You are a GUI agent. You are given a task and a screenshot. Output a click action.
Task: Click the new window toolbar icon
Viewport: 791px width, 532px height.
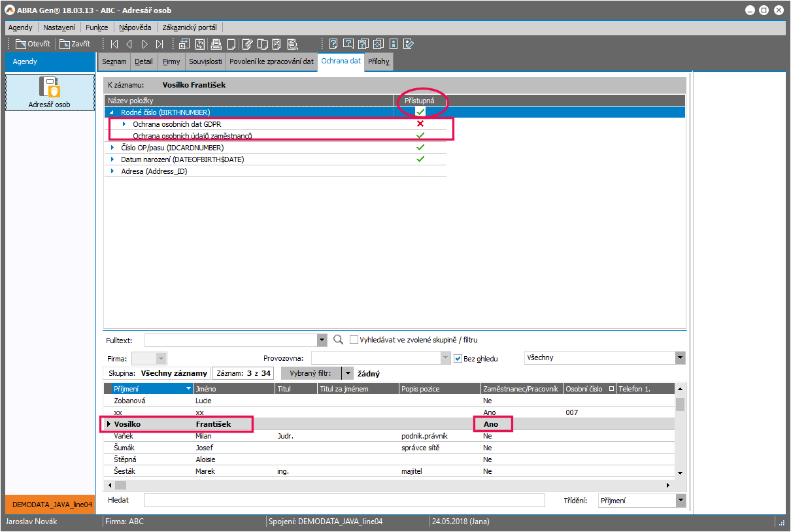(x=184, y=44)
